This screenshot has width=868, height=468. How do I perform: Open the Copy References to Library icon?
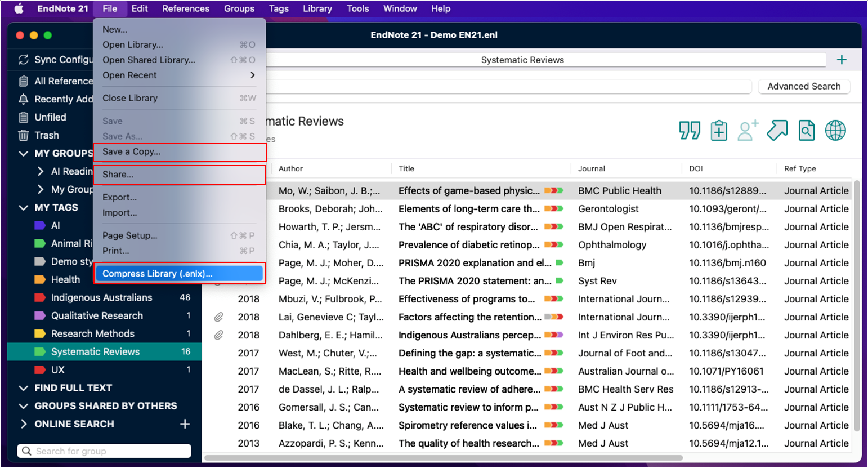pos(719,130)
